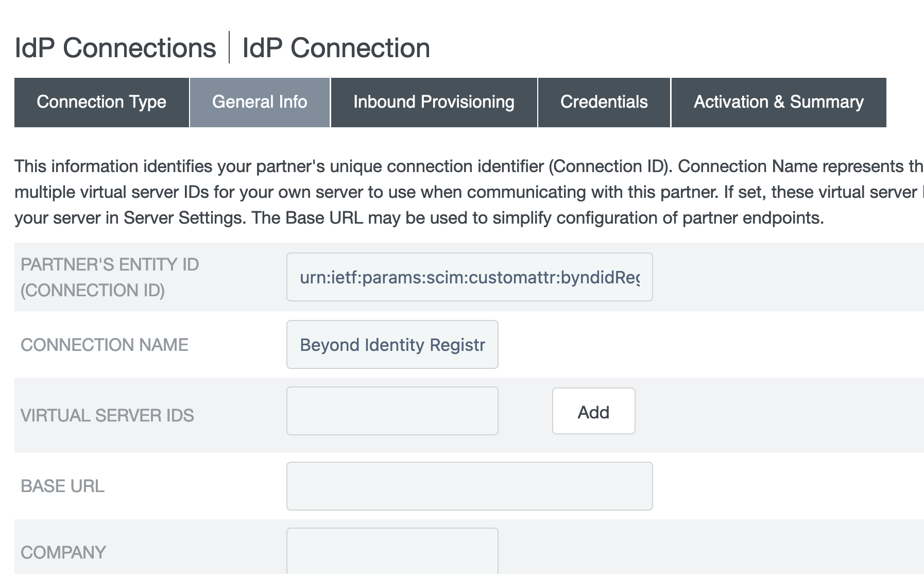
Task: Switch to the Inbound Provisioning tab
Action: click(x=434, y=102)
